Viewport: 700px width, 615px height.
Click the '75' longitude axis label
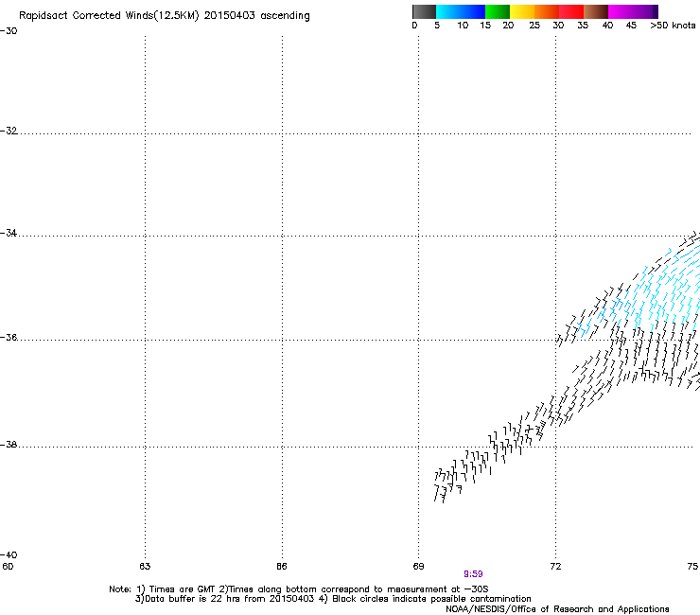692,567
